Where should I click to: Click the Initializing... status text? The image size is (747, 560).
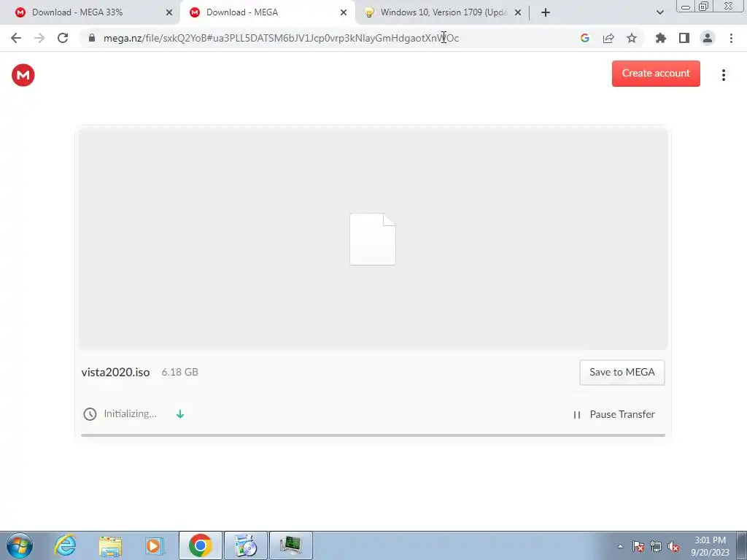point(130,414)
